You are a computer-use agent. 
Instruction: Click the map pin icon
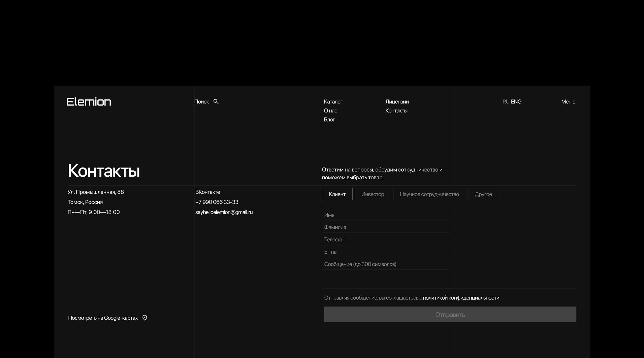tap(145, 318)
